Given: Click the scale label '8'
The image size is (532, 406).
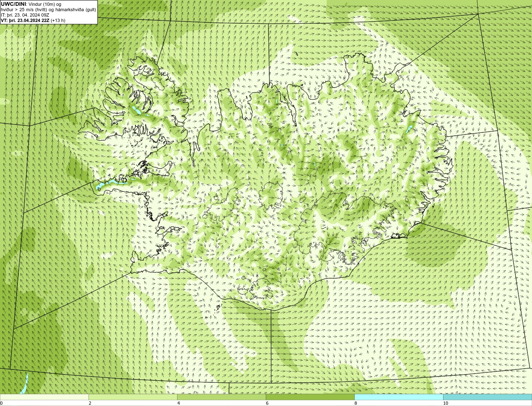Looking at the screenshot, I should click(x=356, y=403).
